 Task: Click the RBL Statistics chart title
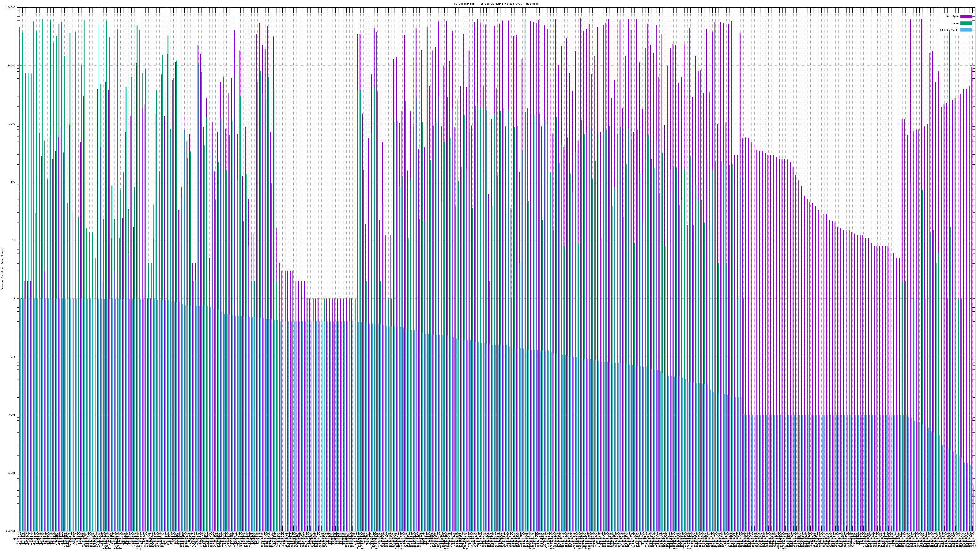pyautogui.click(x=495, y=4)
